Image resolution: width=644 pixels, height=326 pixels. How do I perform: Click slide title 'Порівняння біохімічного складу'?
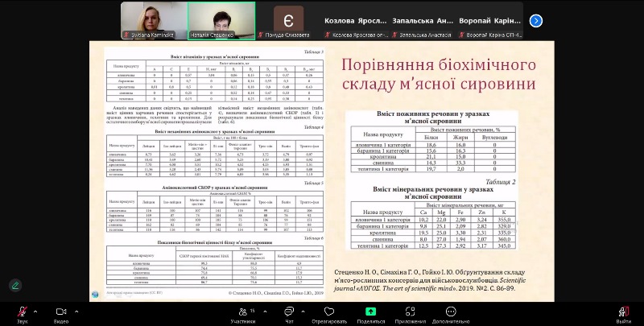pyautogui.click(x=439, y=74)
